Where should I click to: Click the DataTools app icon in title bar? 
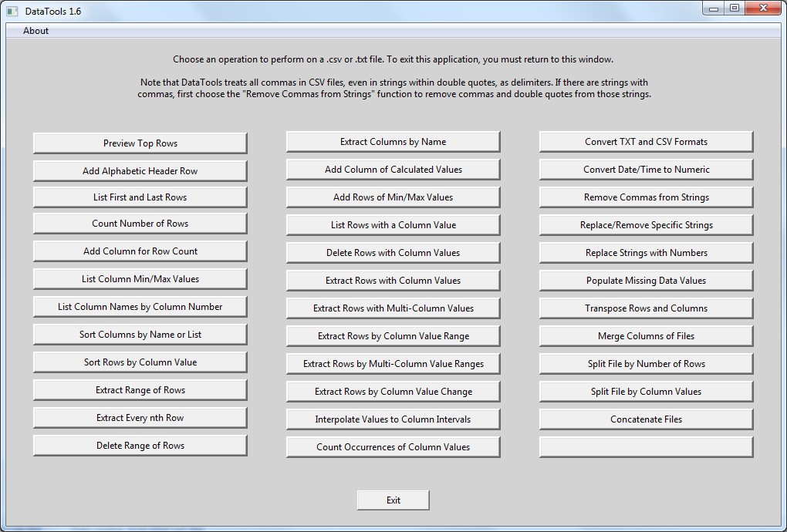coord(12,12)
